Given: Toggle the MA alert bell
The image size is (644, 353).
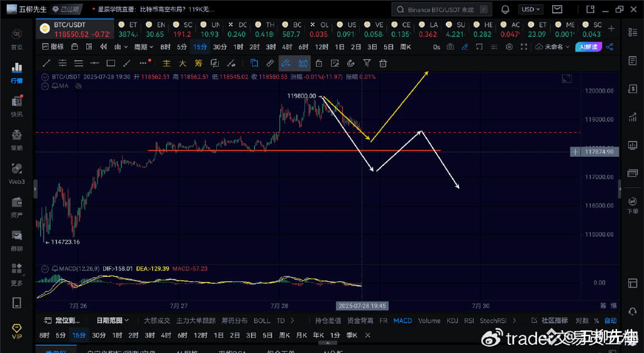Looking at the screenshot, I should click(x=55, y=86).
